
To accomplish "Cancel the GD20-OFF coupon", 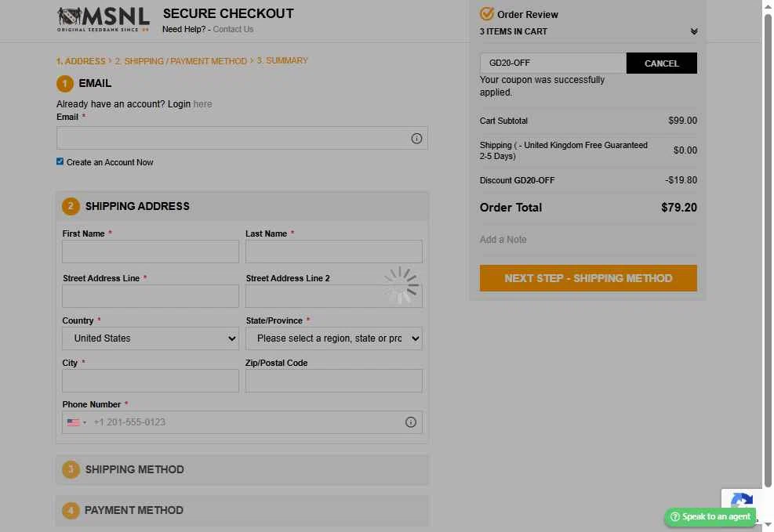I will click(x=661, y=63).
